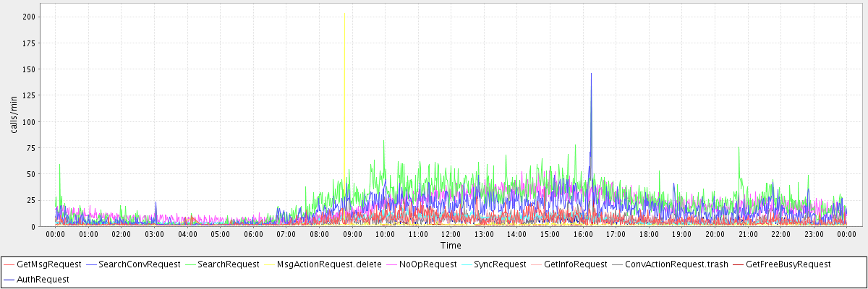Select the MsgActionRequest.delete legend entry
Viewport: 868px width, 289px height.
[x=329, y=264]
